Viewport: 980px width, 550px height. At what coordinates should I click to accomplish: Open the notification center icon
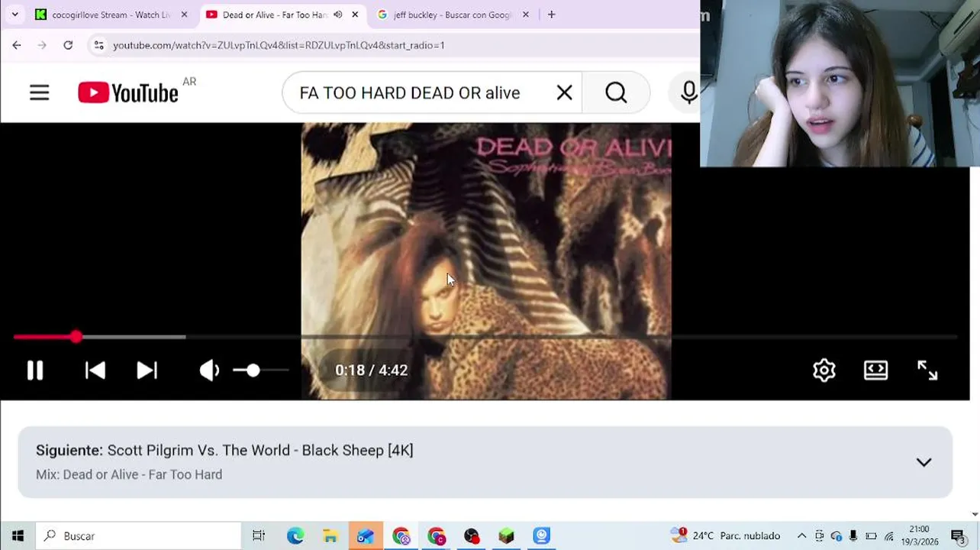(958, 536)
